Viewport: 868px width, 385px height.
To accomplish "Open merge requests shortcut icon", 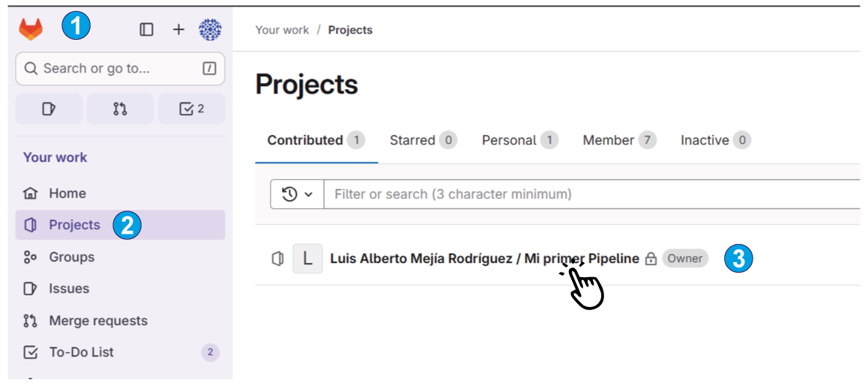I will pos(120,109).
